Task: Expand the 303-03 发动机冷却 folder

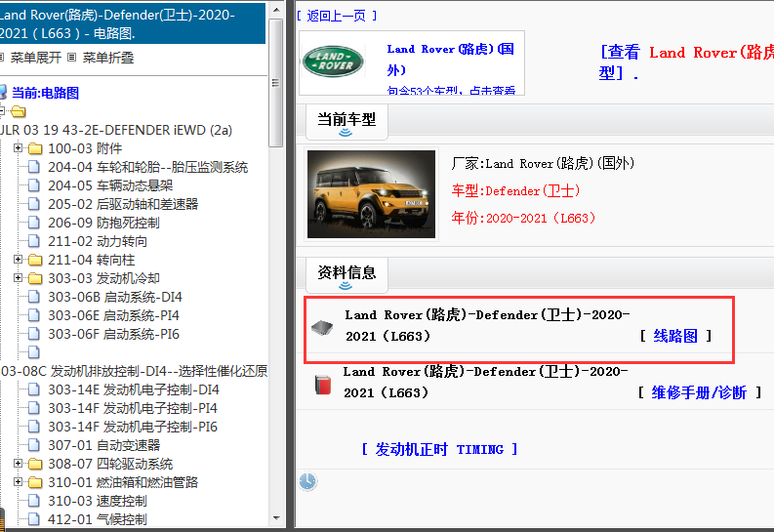Action: (18, 278)
